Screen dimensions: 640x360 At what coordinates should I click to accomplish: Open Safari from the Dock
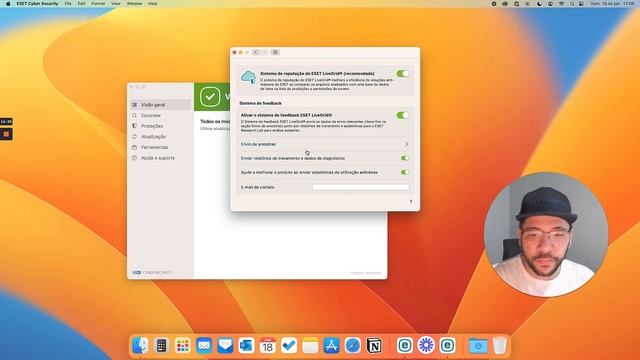pyautogui.click(x=353, y=346)
